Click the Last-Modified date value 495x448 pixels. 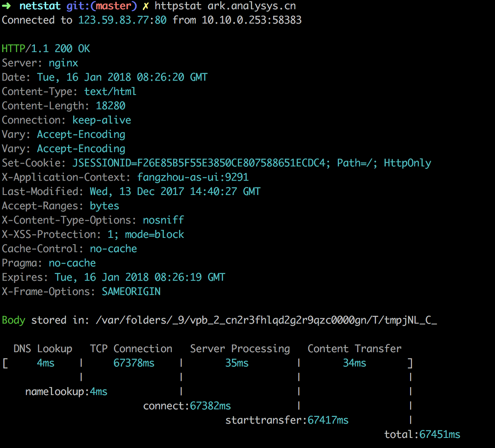click(x=175, y=192)
